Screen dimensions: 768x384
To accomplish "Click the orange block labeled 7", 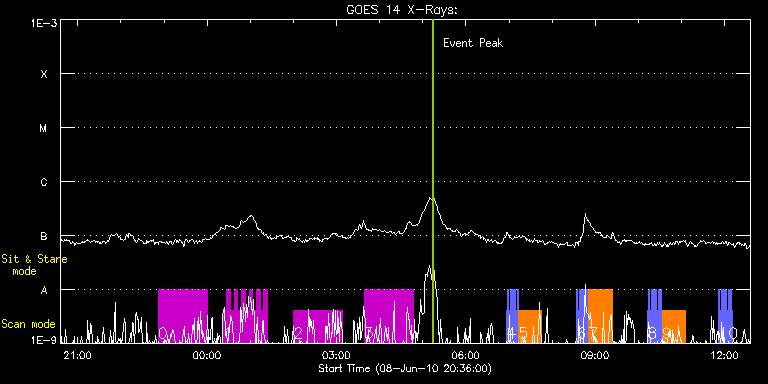I will point(600,316).
